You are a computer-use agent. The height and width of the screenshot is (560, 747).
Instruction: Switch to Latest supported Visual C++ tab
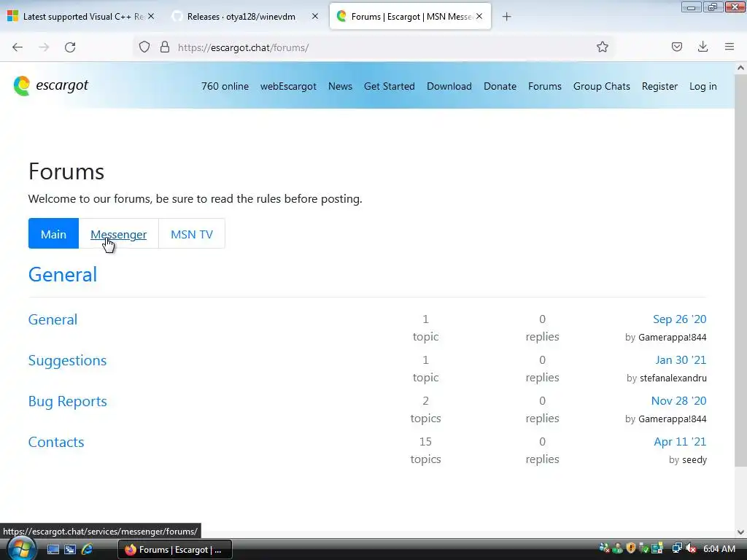(x=82, y=17)
